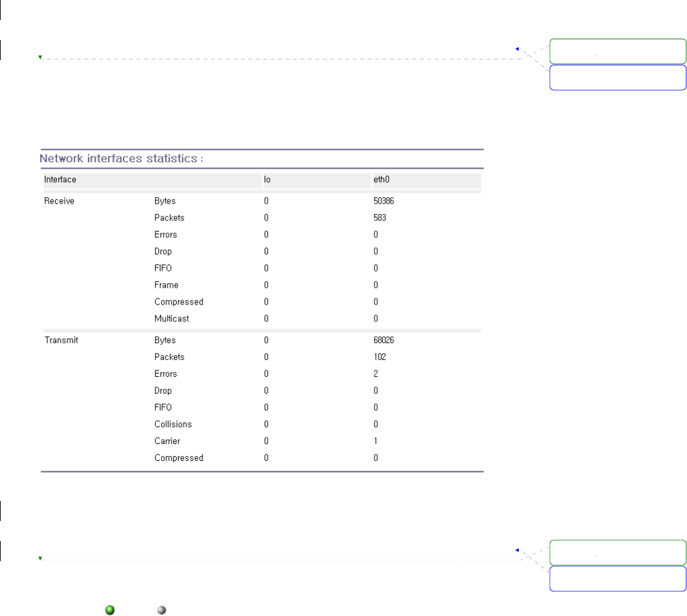Click the Frame row label
687x616 pixels.
click(x=166, y=285)
